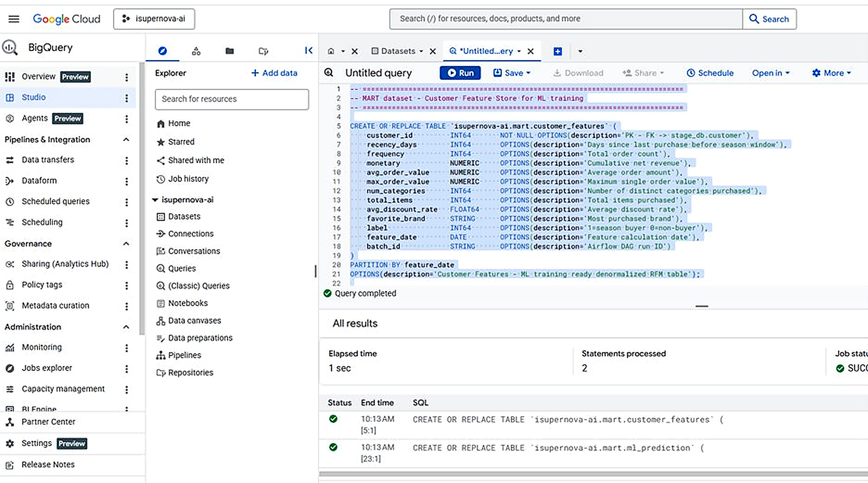868x483 pixels.
Task: Open Partner Center
Action: pyautogui.click(x=48, y=422)
